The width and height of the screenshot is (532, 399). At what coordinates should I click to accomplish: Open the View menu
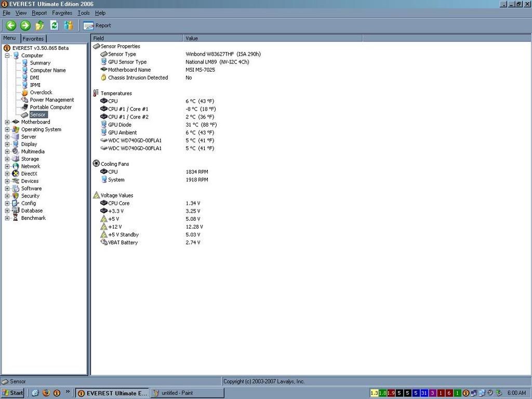[x=21, y=13]
